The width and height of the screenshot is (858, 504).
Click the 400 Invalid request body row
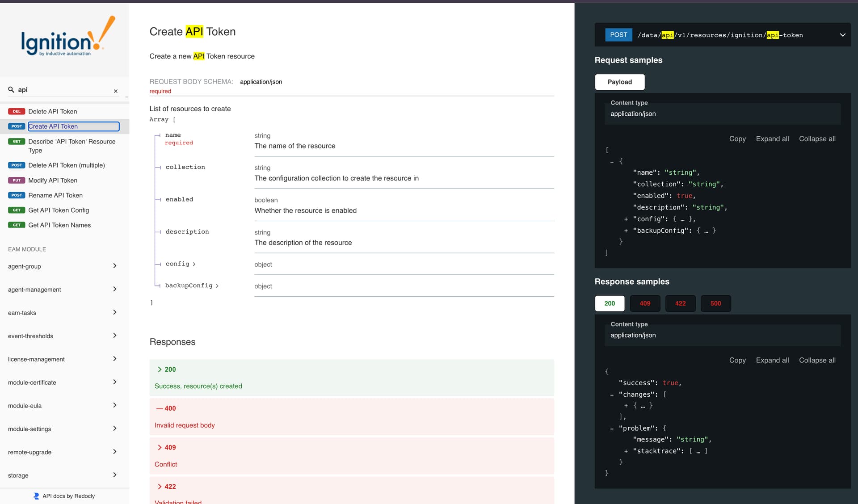(x=352, y=416)
